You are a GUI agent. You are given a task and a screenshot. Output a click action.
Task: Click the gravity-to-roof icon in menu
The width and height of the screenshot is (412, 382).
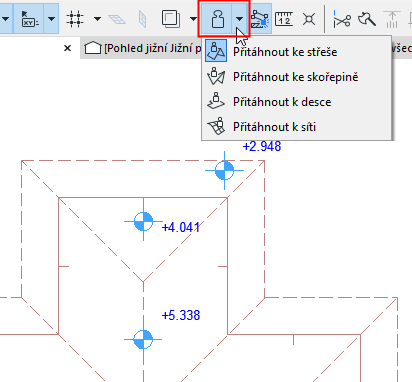[216, 51]
